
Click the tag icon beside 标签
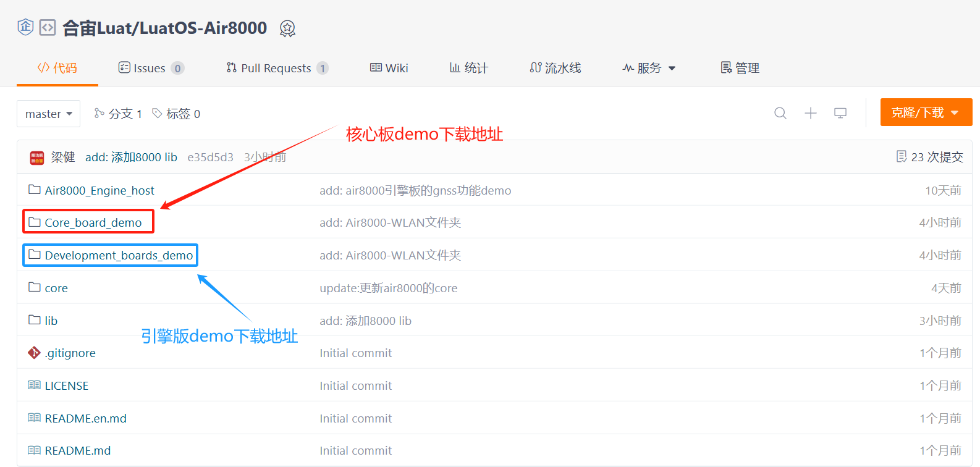(x=157, y=113)
